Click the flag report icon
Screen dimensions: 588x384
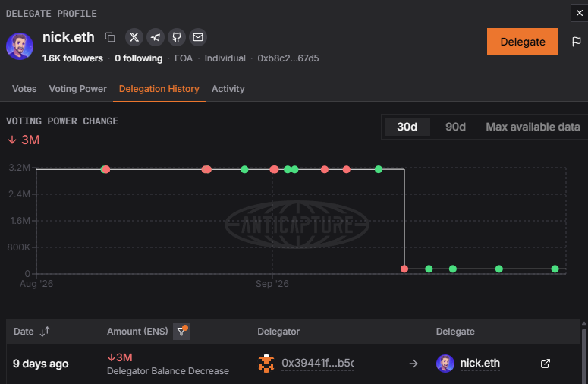pos(577,42)
